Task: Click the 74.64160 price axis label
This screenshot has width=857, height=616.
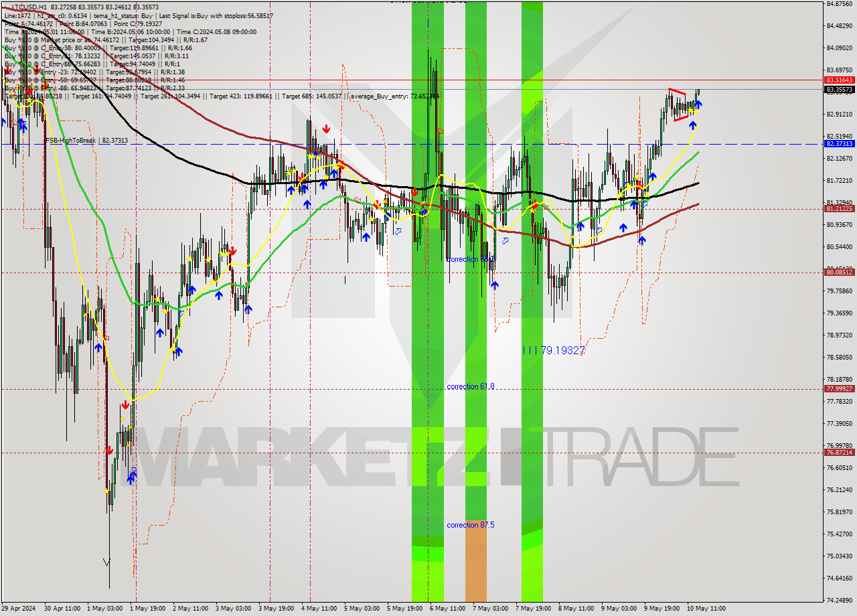Action: (840, 578)
